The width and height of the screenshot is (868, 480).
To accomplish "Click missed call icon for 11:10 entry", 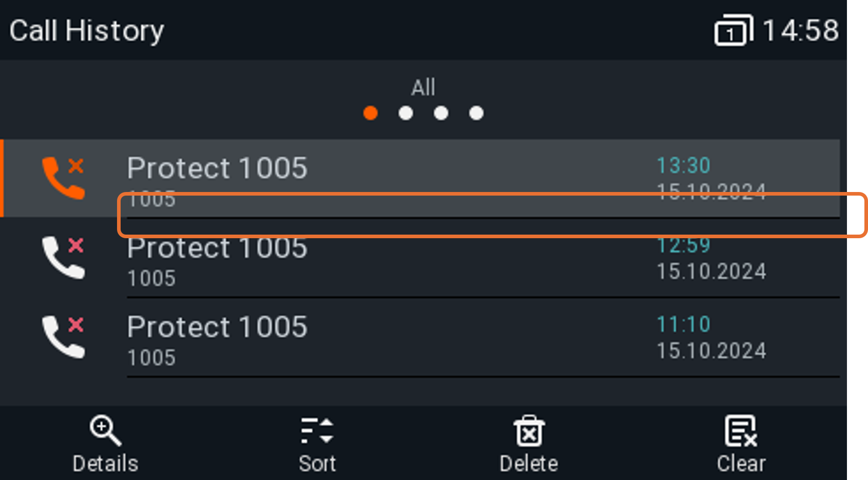I will [63, 337].
